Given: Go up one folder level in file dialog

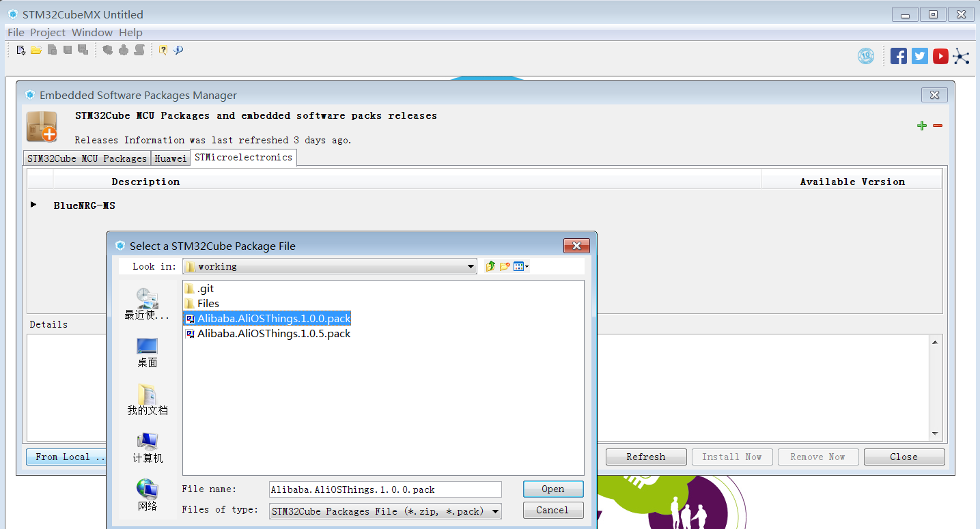Looking at the screenshot, I should pyautogui.click(x=490, y=266).
